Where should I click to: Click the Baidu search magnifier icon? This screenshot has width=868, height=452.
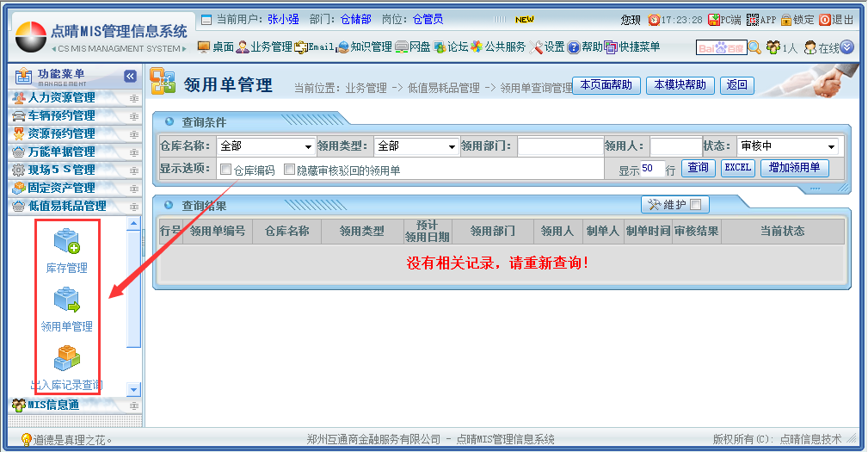[x=754, y=47]
